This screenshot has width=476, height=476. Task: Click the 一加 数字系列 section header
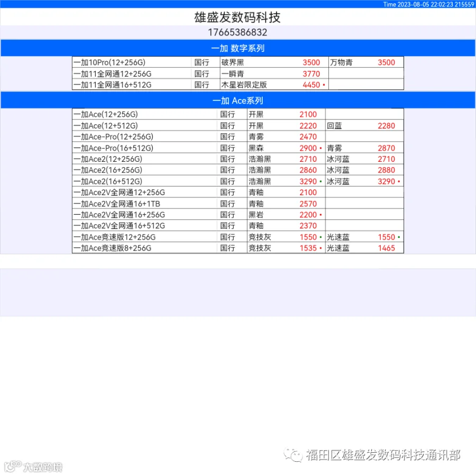tap(238, 48)
